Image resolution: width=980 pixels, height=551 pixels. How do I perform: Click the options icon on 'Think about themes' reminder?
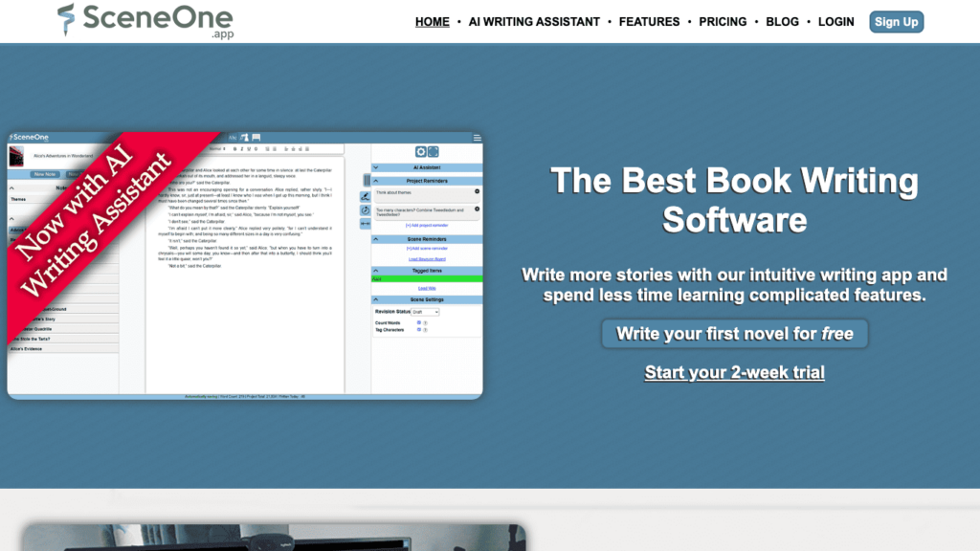[477, 191]
